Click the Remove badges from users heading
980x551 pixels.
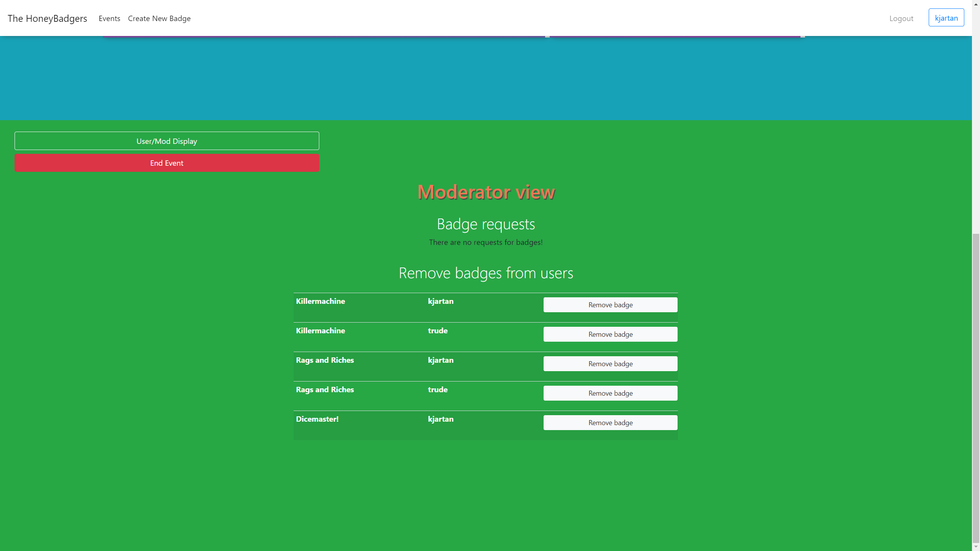pos(486,273)
